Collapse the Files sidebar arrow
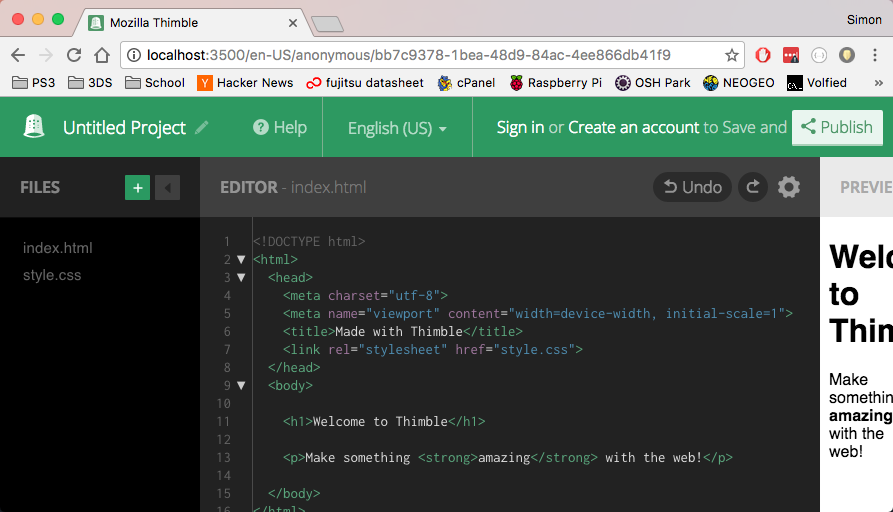The image size is (893, 512). click(x=167, y=187)
